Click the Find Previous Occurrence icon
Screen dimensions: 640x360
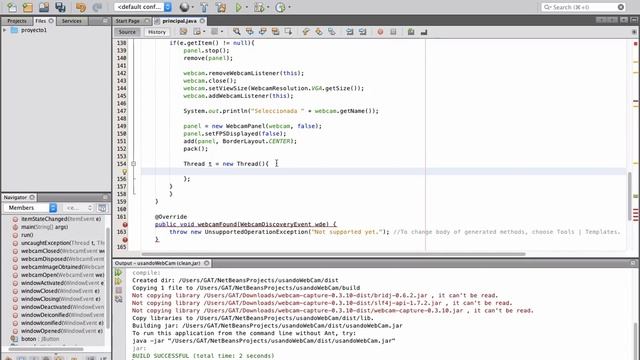coord(249,32)
